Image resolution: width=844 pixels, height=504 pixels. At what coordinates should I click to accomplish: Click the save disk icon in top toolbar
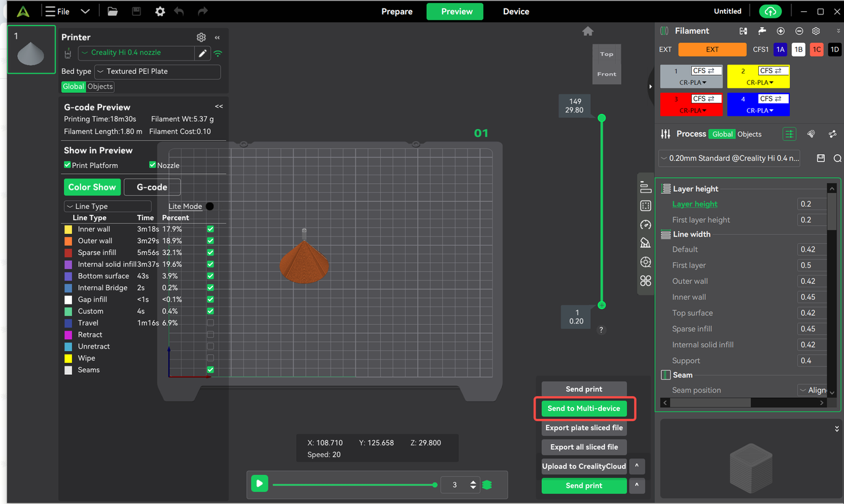(136, 11)
